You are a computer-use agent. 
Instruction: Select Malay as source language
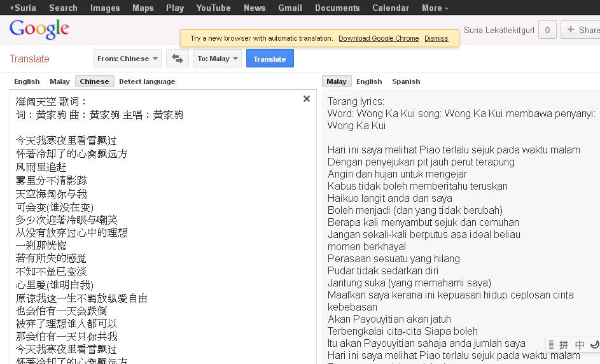60,81
